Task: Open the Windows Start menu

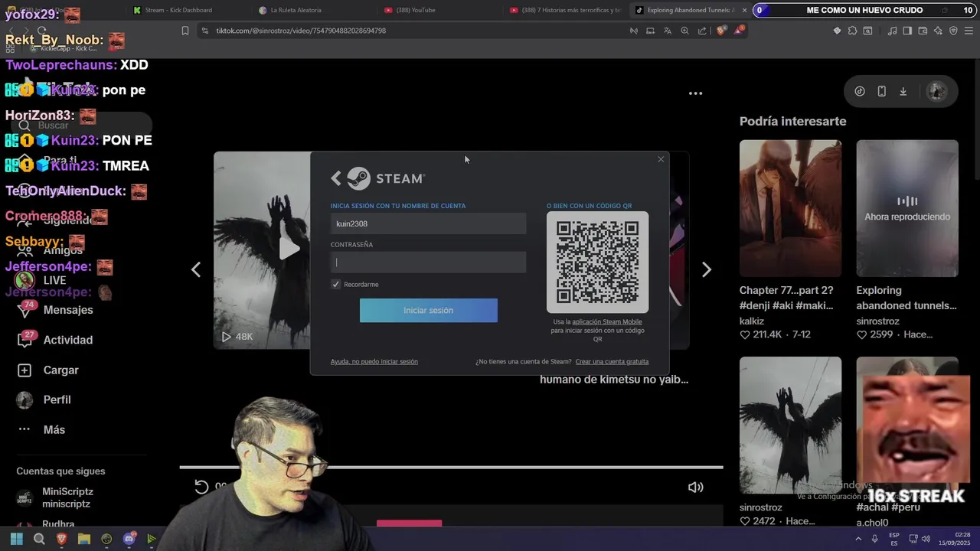Action: 16,539
